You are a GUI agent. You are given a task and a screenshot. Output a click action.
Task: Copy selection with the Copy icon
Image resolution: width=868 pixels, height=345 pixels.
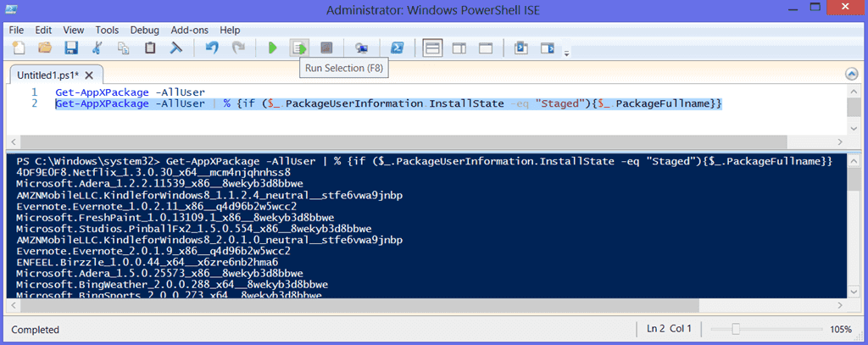tap(123, 48)
